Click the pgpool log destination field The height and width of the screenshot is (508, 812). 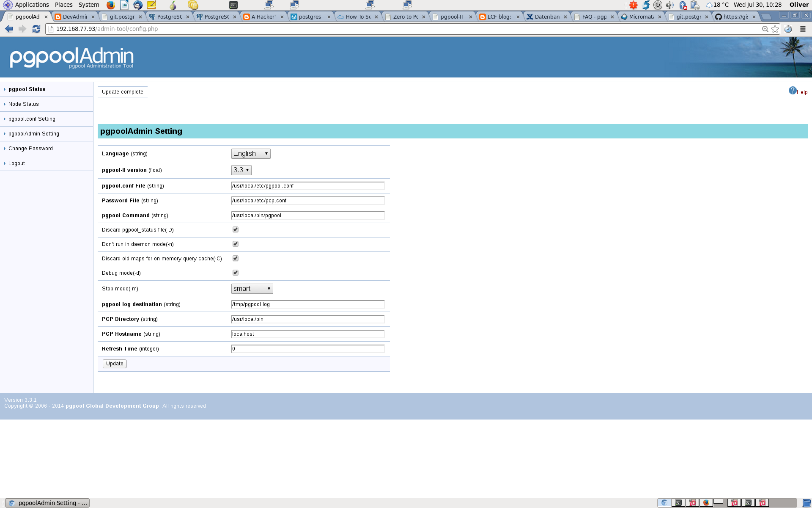(x=308, y=304)
